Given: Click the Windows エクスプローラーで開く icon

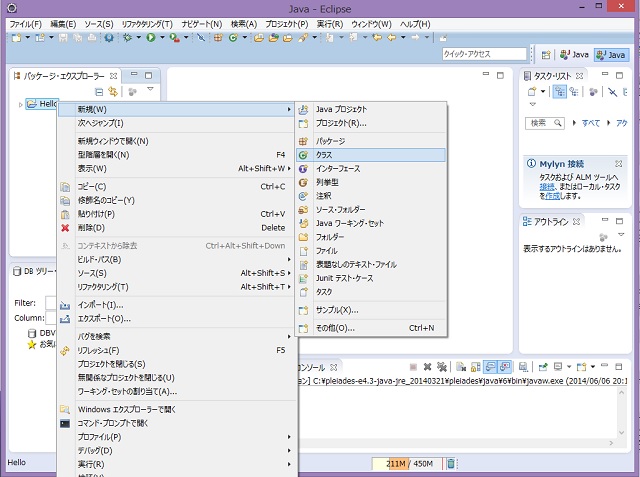Looking at the screenshot, I should pos(65,409).
